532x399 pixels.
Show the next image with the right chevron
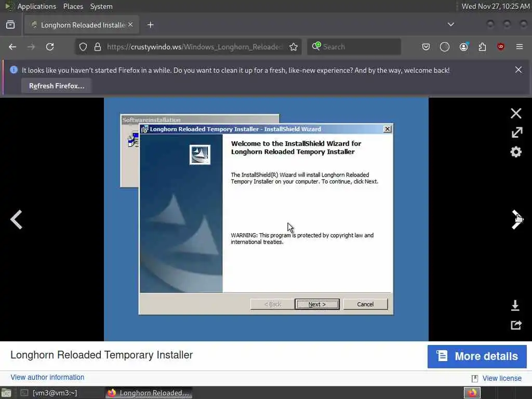(517, 220)
